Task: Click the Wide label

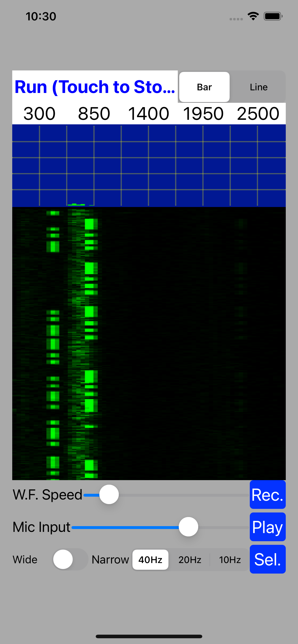Action: click(25, 559)
